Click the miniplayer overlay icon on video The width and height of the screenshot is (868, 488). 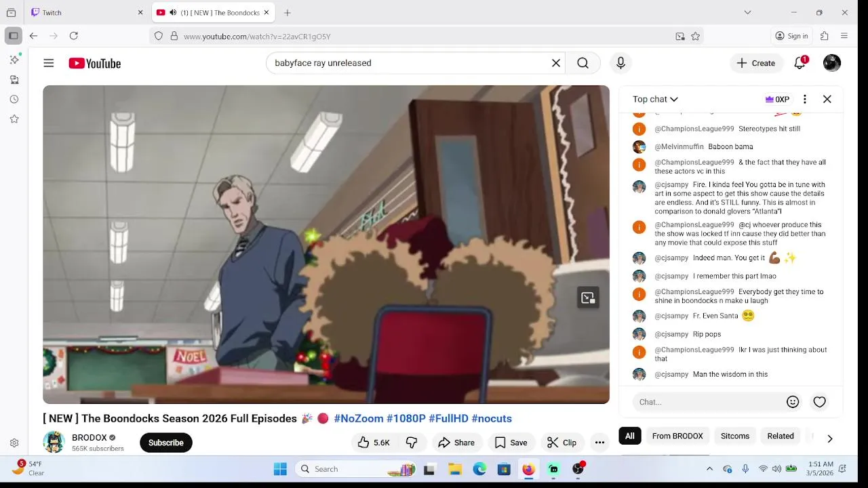pyautogui.click(x=588, y=298)
